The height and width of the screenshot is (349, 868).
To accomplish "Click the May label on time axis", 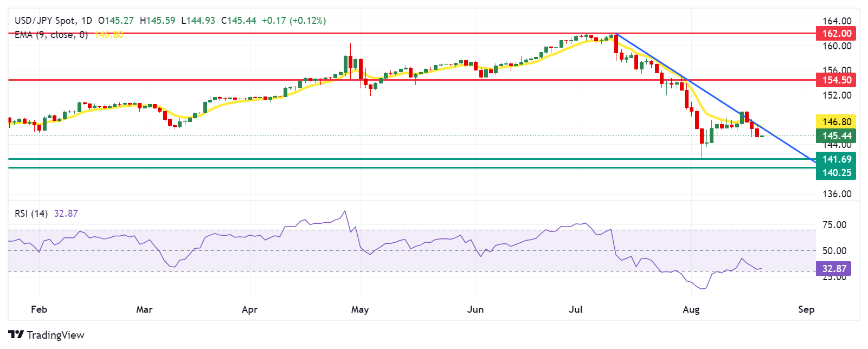I will [360, 309].
